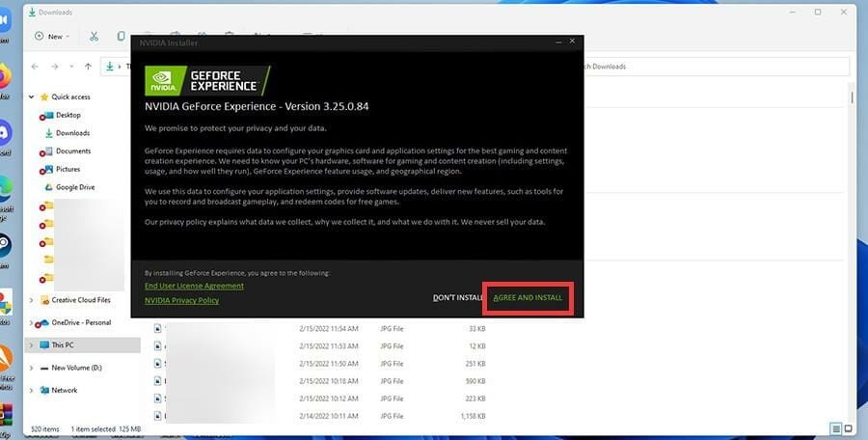Click the Microsoft Edge desktop icon
The width and height of the screenshot is (868, 440).
point(5,190)
